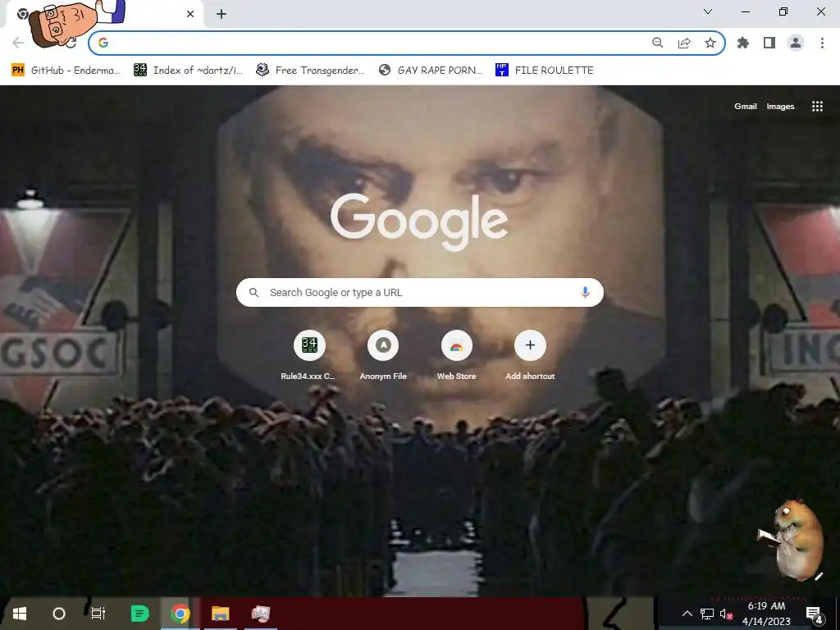The width and height of the screenshot is (840, 630).
Task: Share this page via the share icon
Action: tap(684, 43)
